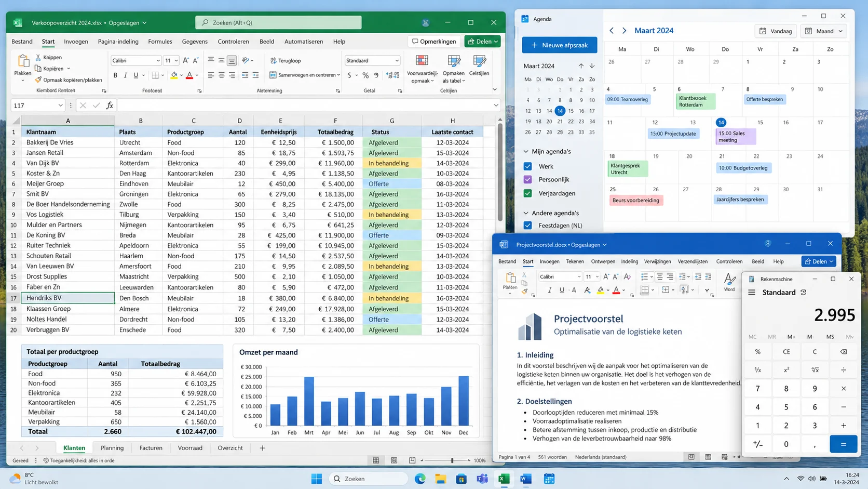The height and width of the screenshot is (489, 868).
Task: Click the square root key in Rekenmachine
Action: click(x=815, y=370)
